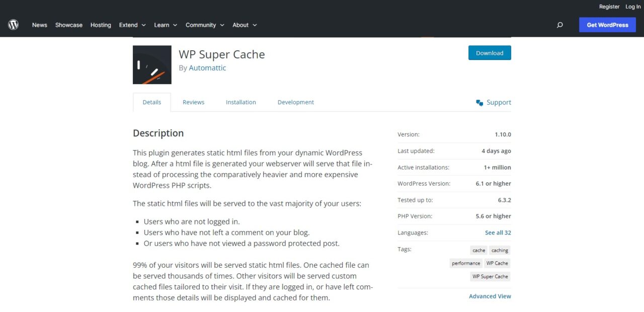Open the Automattic author link
The width and height of the screenshot is (644, 312).
click(x=207, y=68)
